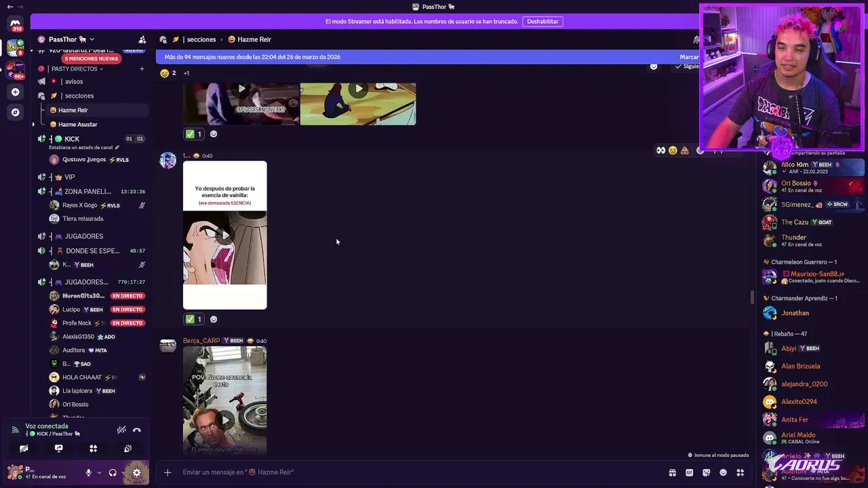The image size is (868, 488).
Task: Open the emoji picker in message bar
Action: (x=723, y=472)
